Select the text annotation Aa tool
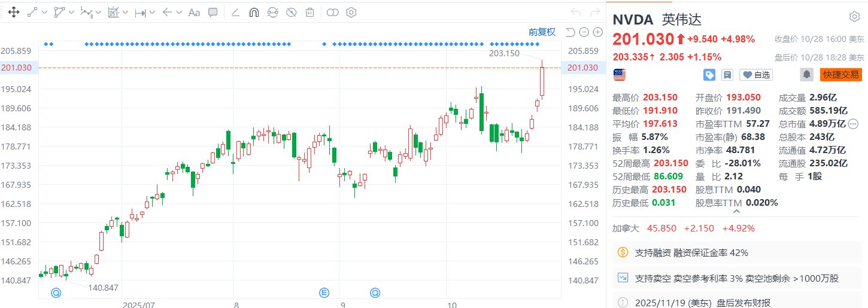 pos(193,12)
